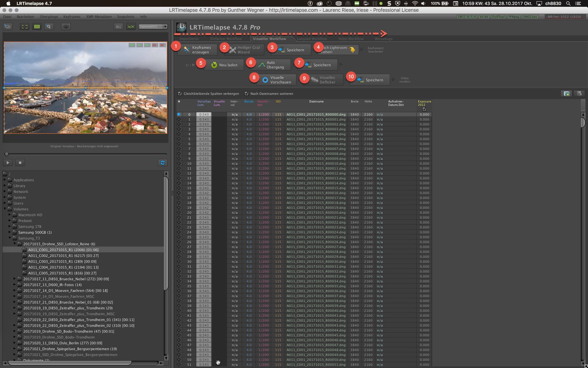
Task: Select the A011_C002_20171015_R1 folder
Action: click(63, 255)
